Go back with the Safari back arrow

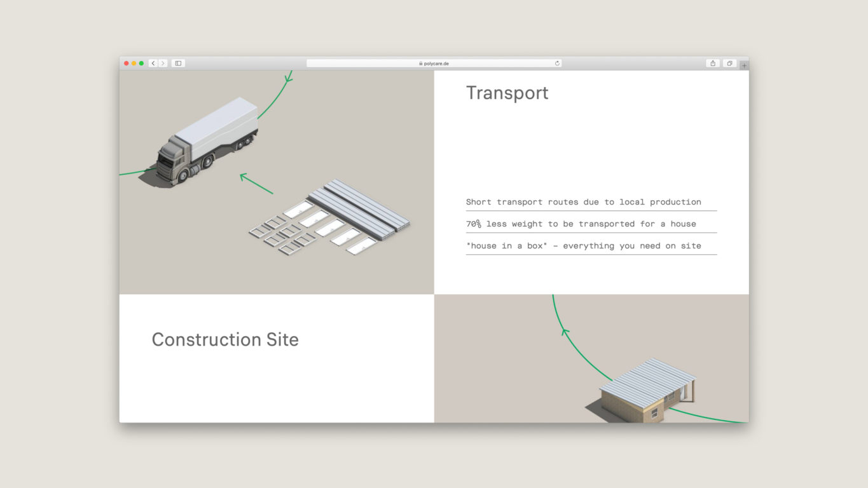(153, 64)
